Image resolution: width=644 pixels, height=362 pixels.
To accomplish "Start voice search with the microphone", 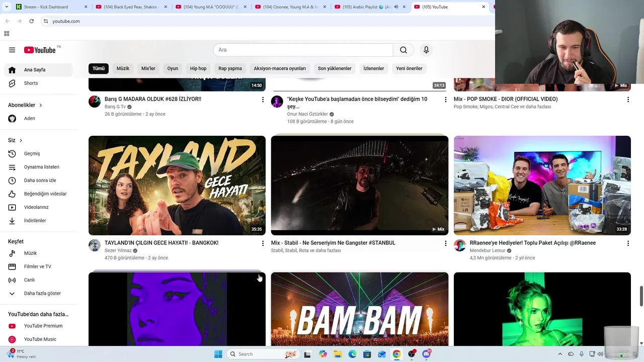I will [x=426, y=50].
